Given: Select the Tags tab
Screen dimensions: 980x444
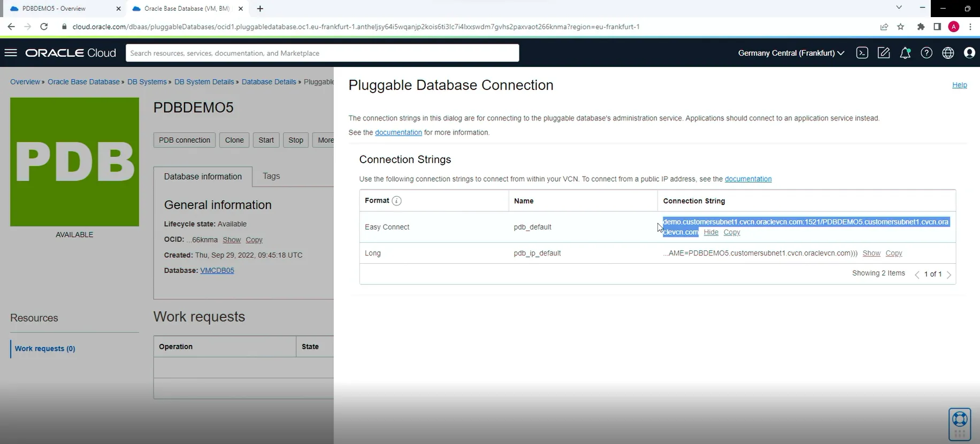Looking at the screenshot, I should (271, 176).
